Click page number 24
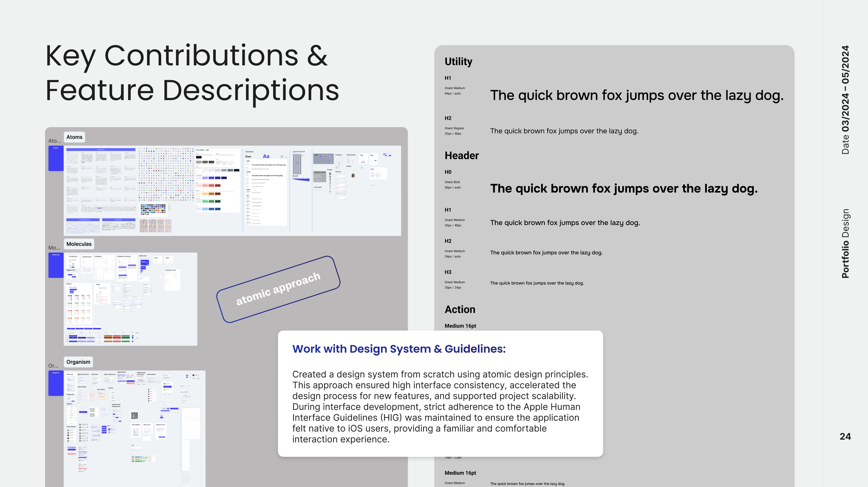 click(845, 436)
